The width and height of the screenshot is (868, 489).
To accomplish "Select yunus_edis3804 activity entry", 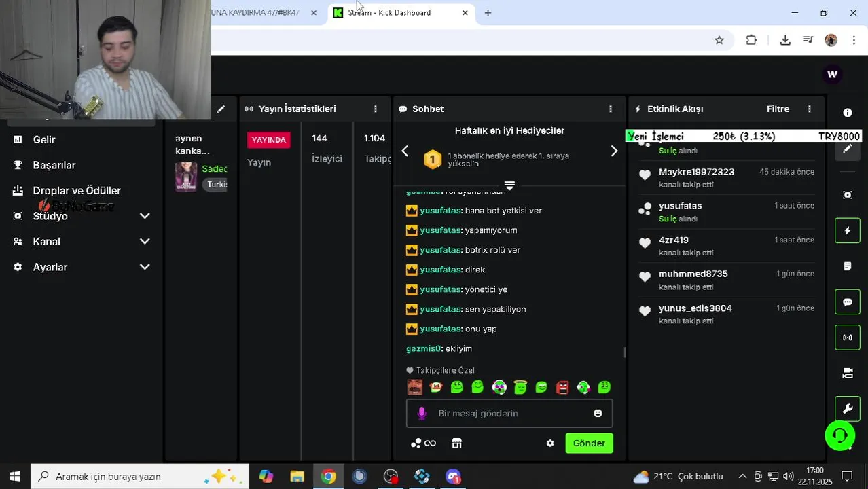I will pos(727,314).
